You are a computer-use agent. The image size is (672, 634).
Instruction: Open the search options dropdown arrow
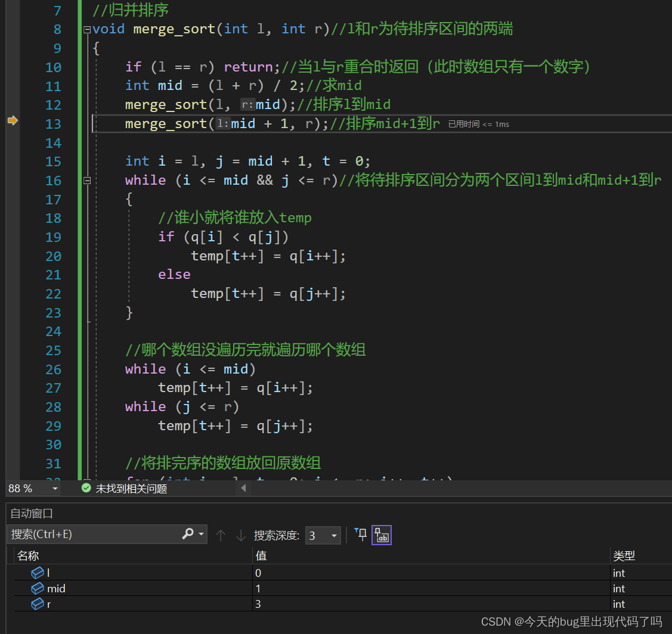coord(201,534)
